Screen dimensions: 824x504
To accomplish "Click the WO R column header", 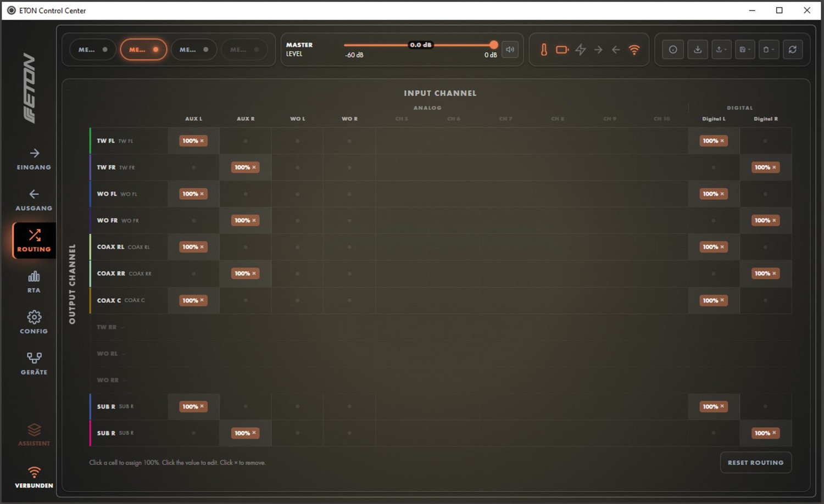I will (x=349, y=119).
